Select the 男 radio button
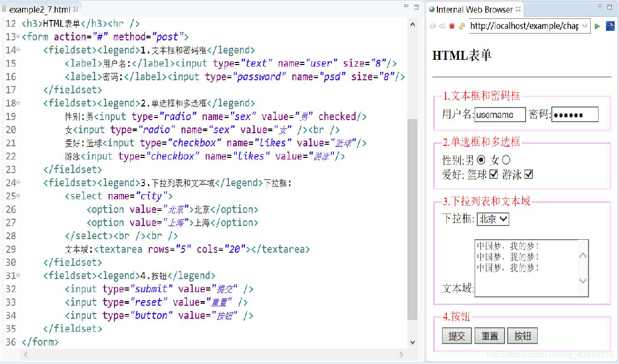This screenshot has height=364, width=619. point(481,160)
